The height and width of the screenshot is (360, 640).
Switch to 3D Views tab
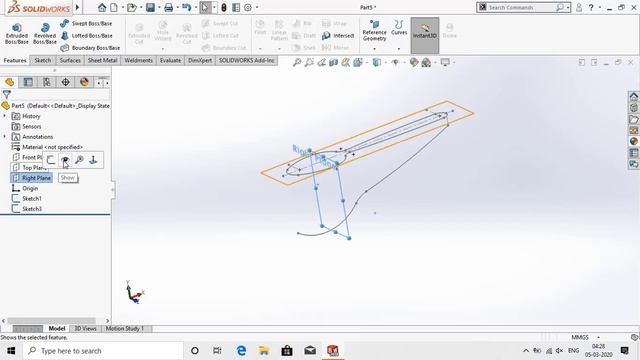[x=85, y=328]
